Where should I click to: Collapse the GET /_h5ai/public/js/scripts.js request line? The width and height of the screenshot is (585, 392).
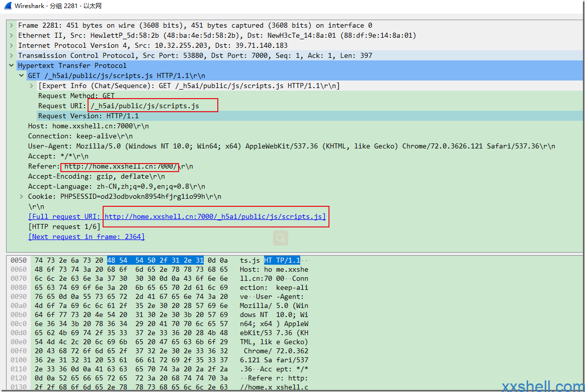[22, 76]
